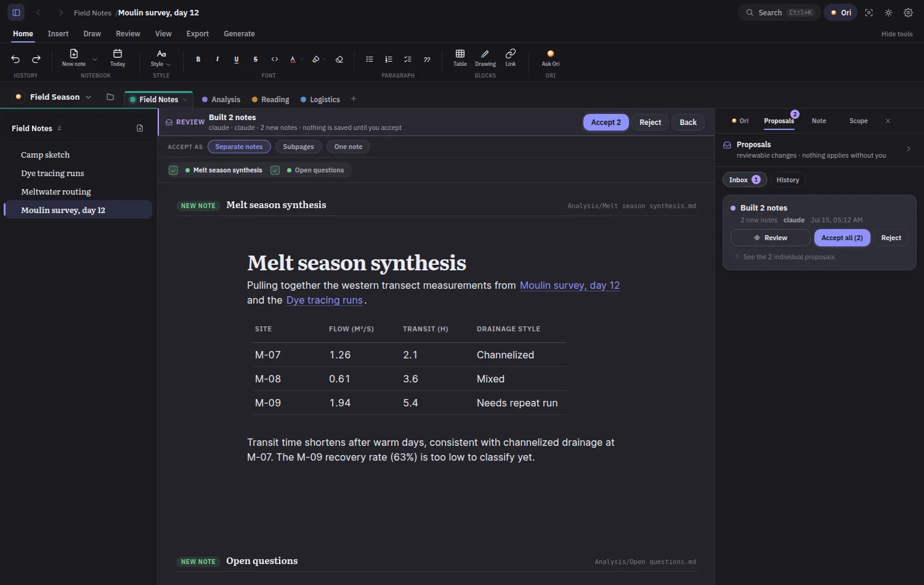Viewport: 924px width, 585px height.
Task: Select the Separate notes option
Action: pos(239,147)
